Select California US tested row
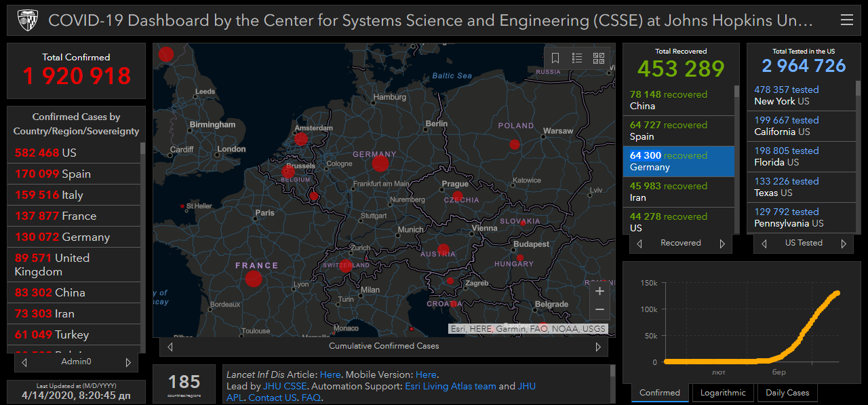This screenshot has height=405, width=868. tap(802, 126)
